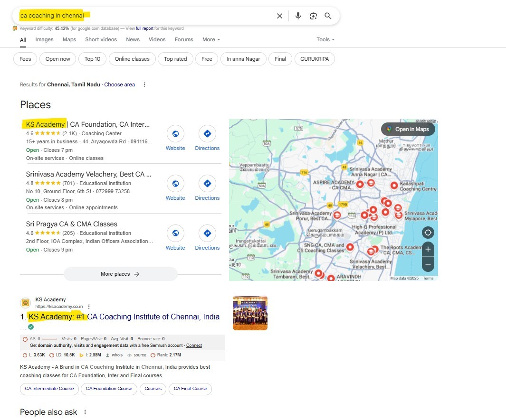Viewport: 506px width, 420px height.
Task: Open search by image camera icon
Action: click(313, 16)
